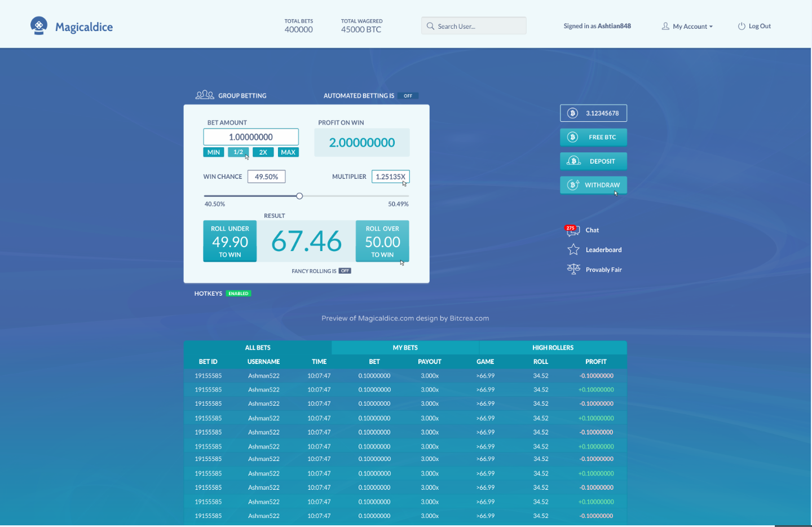
Task: Click the Magicaldice crystal ball logo icon
Action: point(39,26)
